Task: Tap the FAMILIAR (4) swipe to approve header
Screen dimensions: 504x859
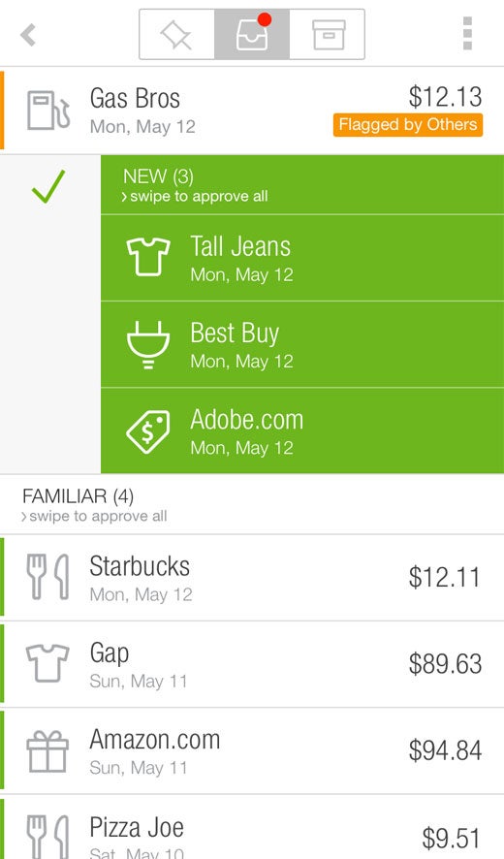Action: tap(252, 504)
